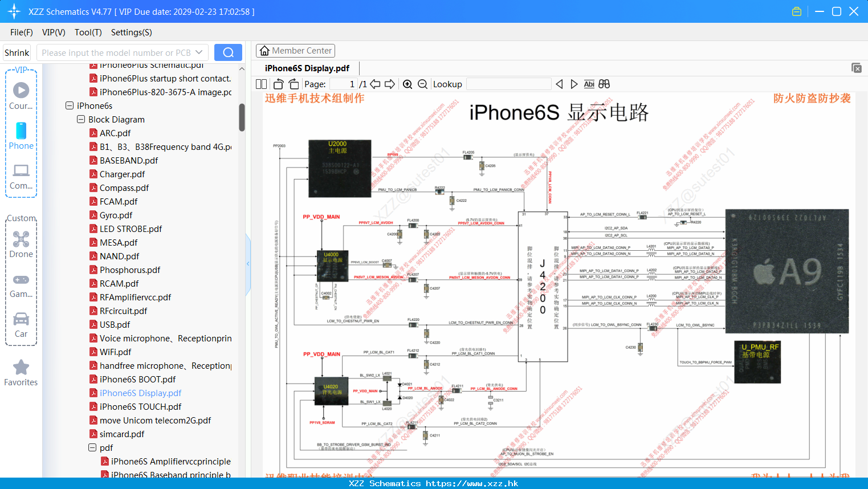Toggle the two-page layout view icon

(261, 84)
